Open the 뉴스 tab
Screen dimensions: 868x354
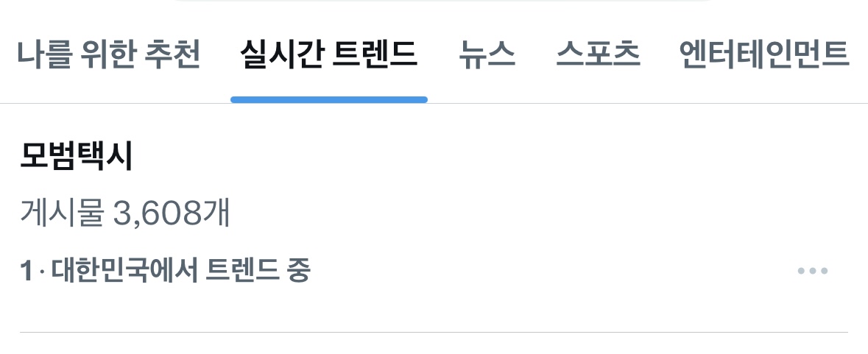487,54
